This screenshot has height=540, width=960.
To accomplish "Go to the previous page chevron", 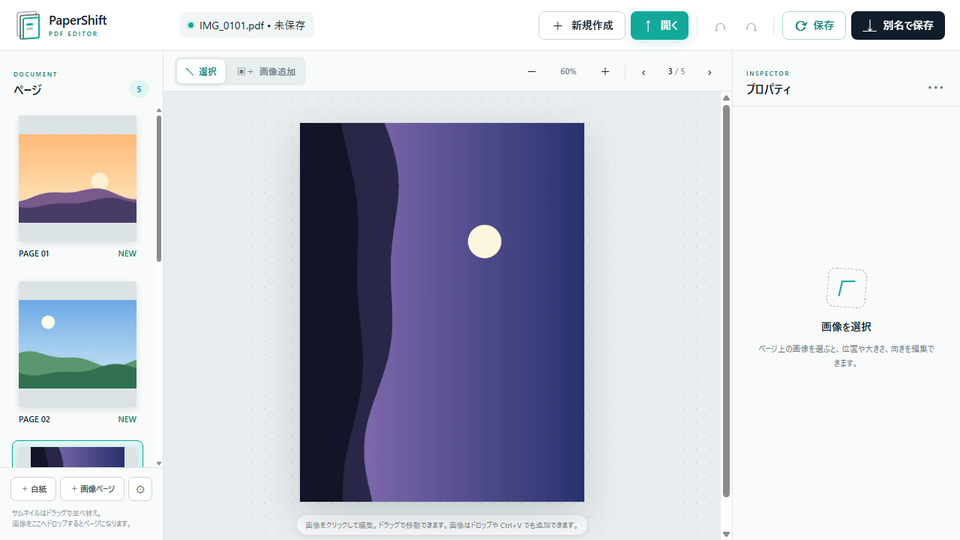I will (x=643, y=72).
